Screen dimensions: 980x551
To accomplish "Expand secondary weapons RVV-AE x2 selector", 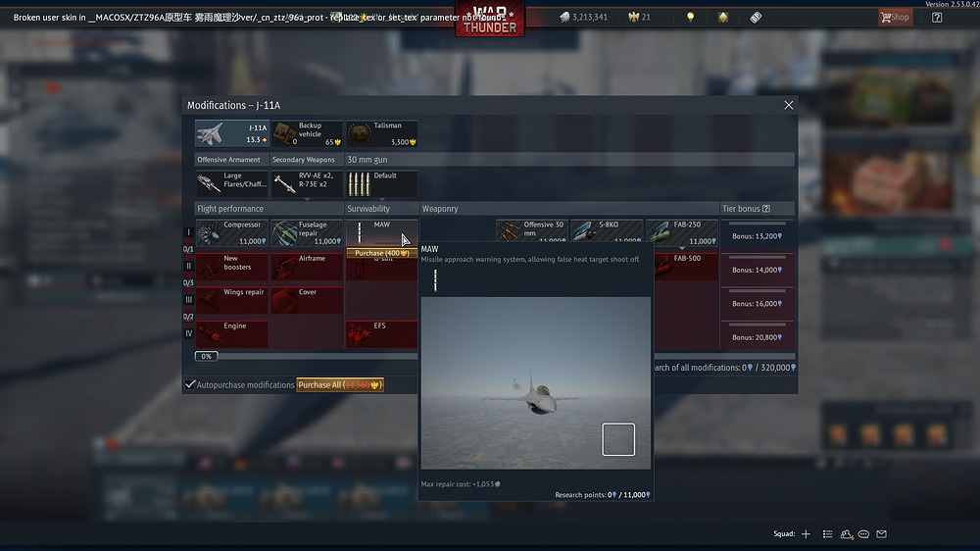I will click(307, 184).
